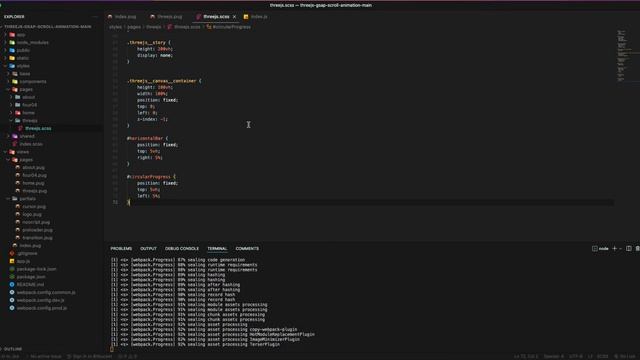Open the node terminal profile selector
Screen dimensions: 640x360
click(x=601, y=248)
